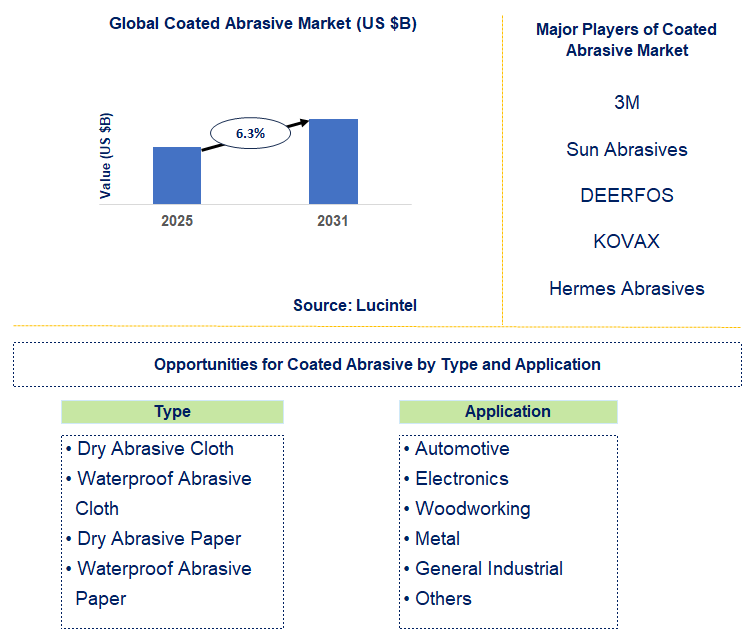Select DEERFOS in the players list

point(627,195)
